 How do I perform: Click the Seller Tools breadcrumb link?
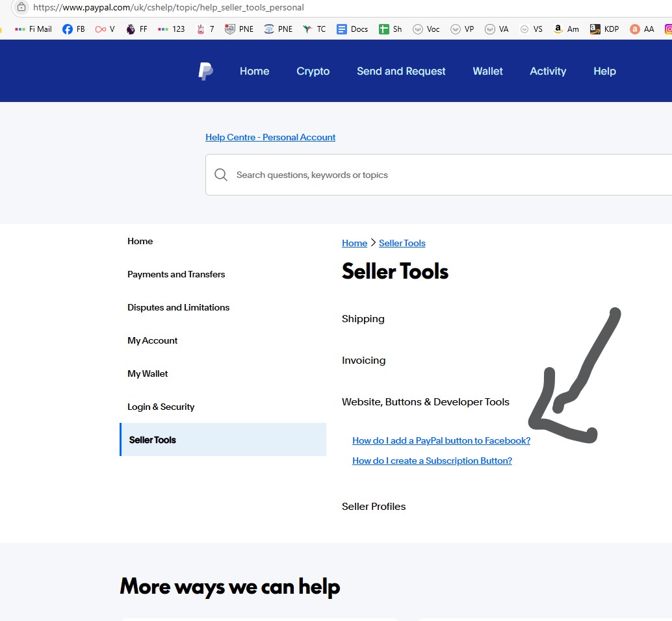[x=402, y=243]
